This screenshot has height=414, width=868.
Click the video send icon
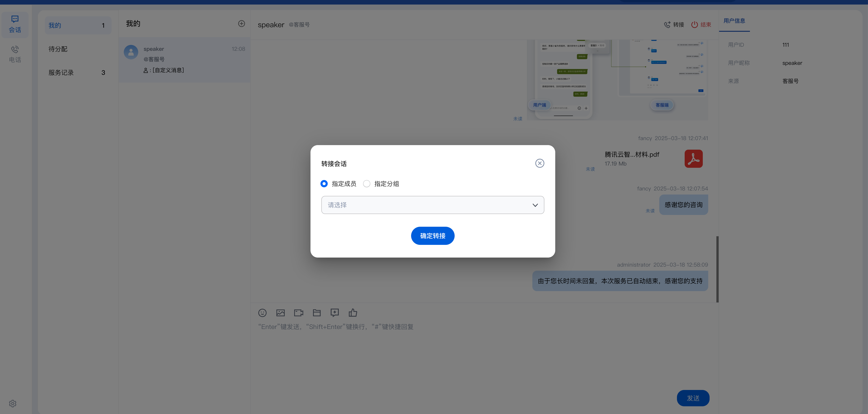pyautogui.click(x=298, y=313)
